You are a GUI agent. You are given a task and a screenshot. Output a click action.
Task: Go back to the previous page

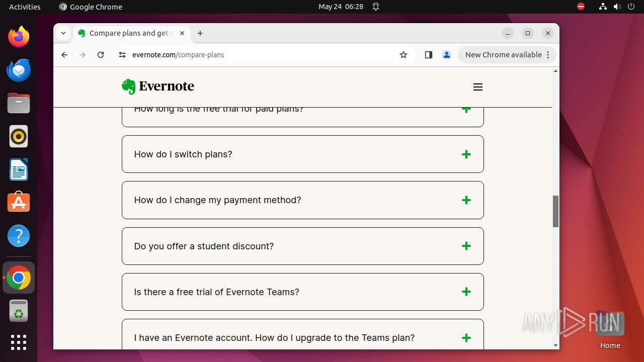coord(64,55)
